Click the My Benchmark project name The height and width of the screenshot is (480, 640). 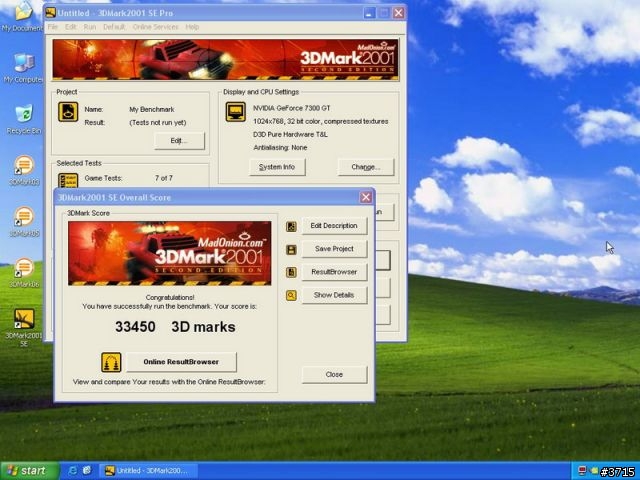pyautogui.click(x=152, y=109)
